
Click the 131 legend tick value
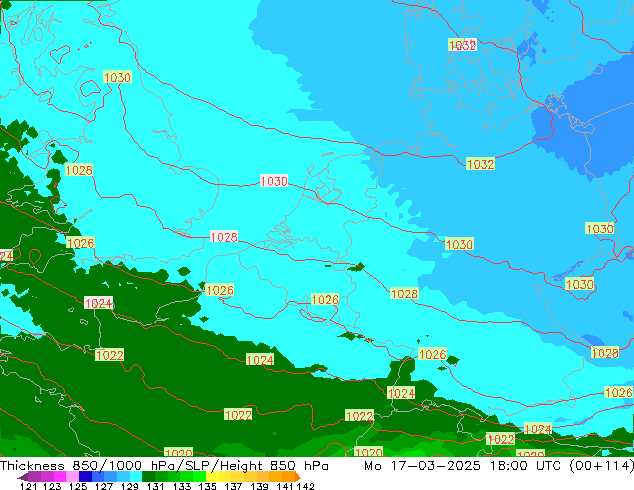(156, 486)
